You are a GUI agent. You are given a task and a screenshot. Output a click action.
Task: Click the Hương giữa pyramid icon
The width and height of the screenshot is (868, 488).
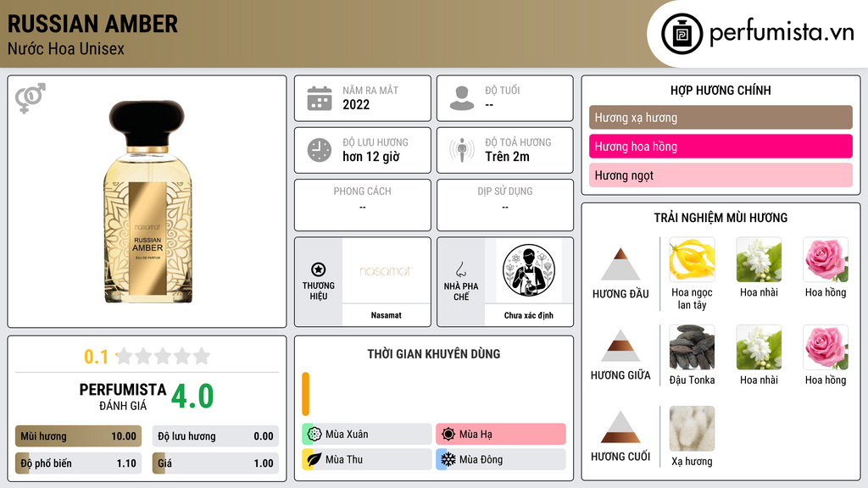620,346
